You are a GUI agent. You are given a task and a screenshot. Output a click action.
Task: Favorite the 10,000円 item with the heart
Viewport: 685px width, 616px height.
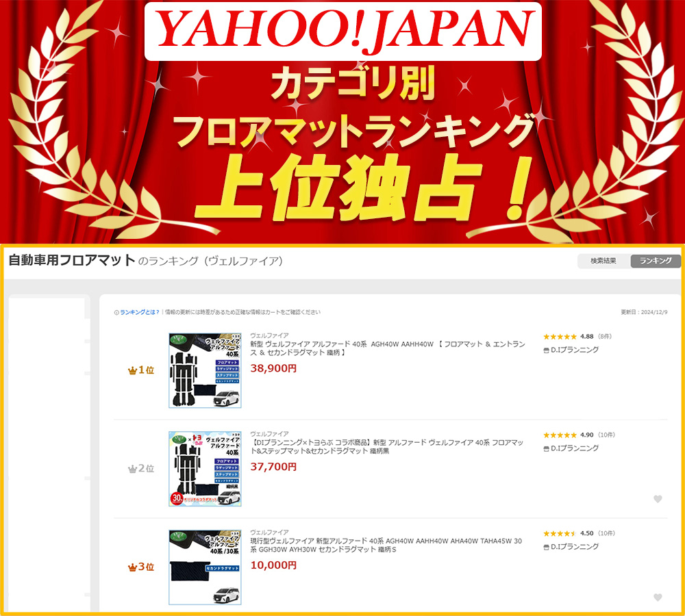pyautogui.click(x=658, y=598)
